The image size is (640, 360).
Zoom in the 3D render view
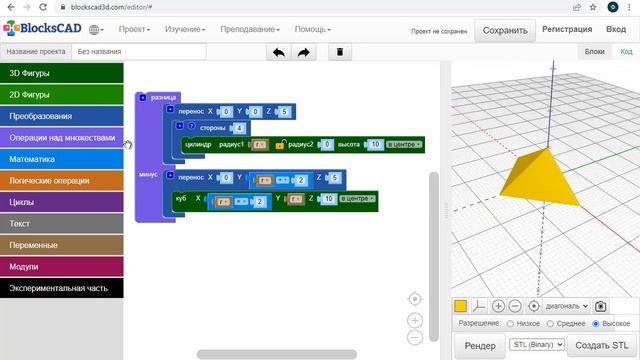click(x=498, y=306)
